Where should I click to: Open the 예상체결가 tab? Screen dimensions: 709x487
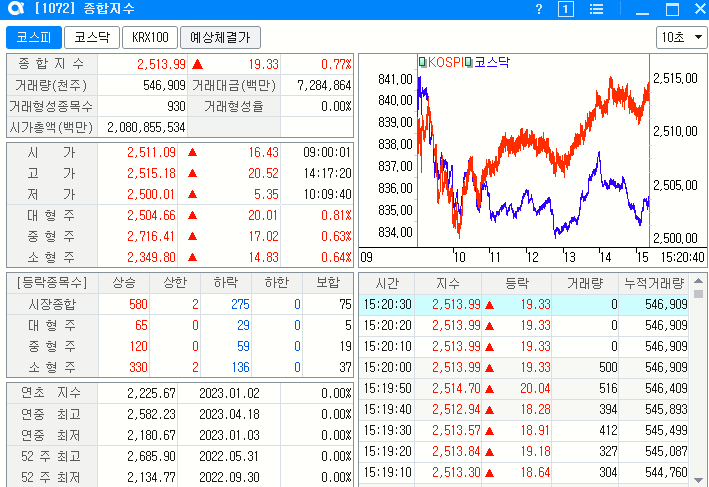(x=220, y=37)
